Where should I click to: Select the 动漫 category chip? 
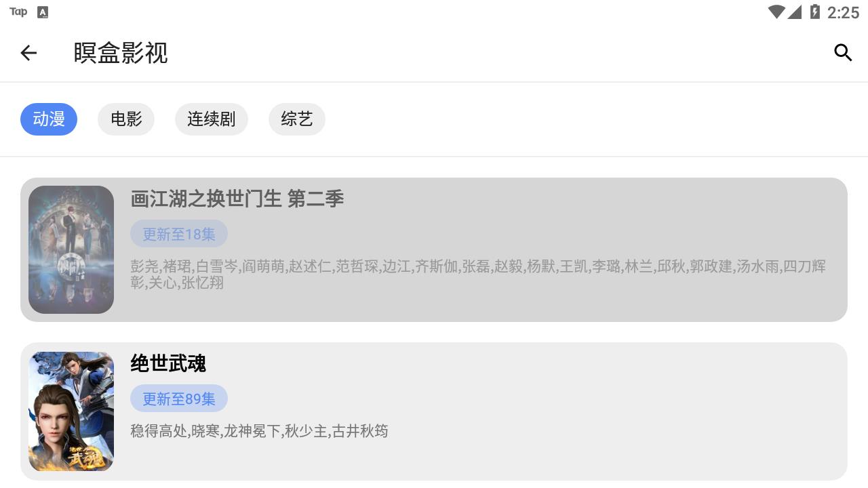pyautogui.click(x=48, y=119)
